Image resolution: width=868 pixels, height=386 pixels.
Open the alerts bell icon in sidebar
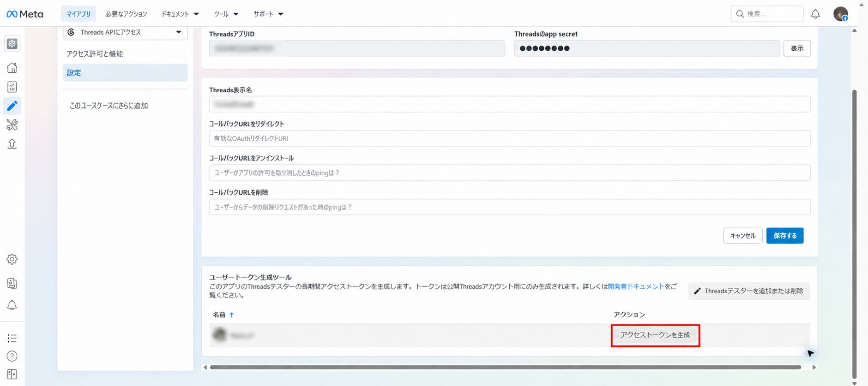pyautogui.click(x=12, y=305)
